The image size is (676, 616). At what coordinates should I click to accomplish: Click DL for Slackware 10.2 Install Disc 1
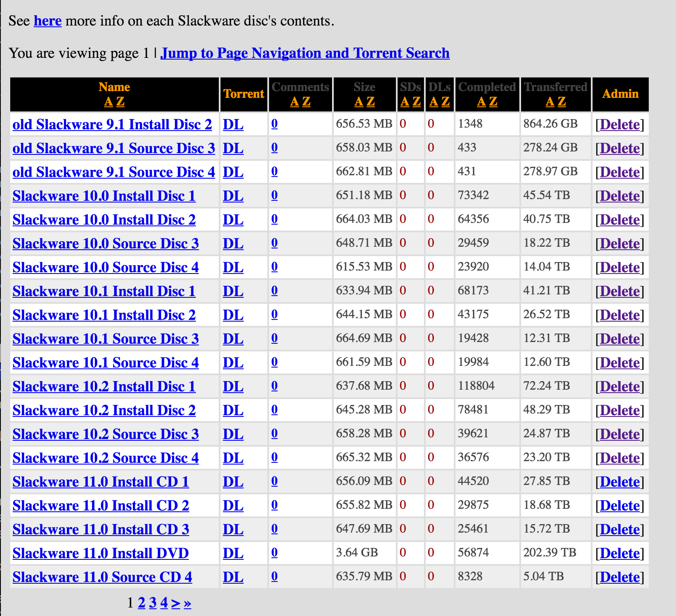coord(233,386)
